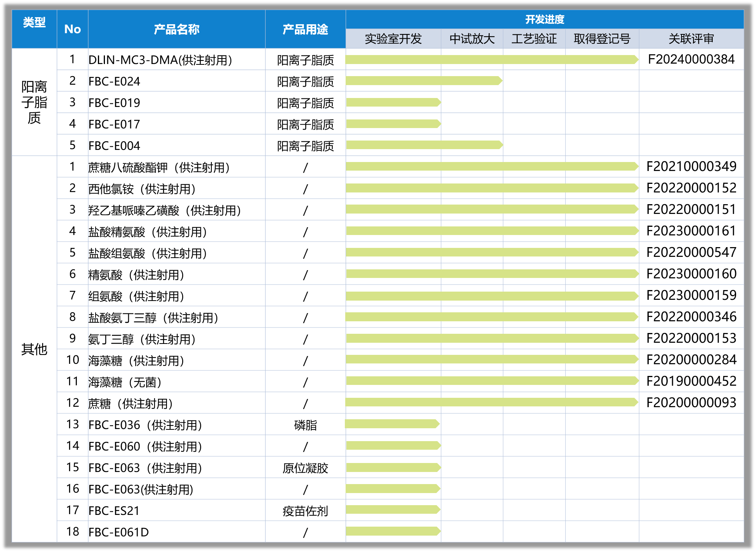Click the 磷脂 usage cell
Viewport: 756px width, 552px height.
point(305,425)
